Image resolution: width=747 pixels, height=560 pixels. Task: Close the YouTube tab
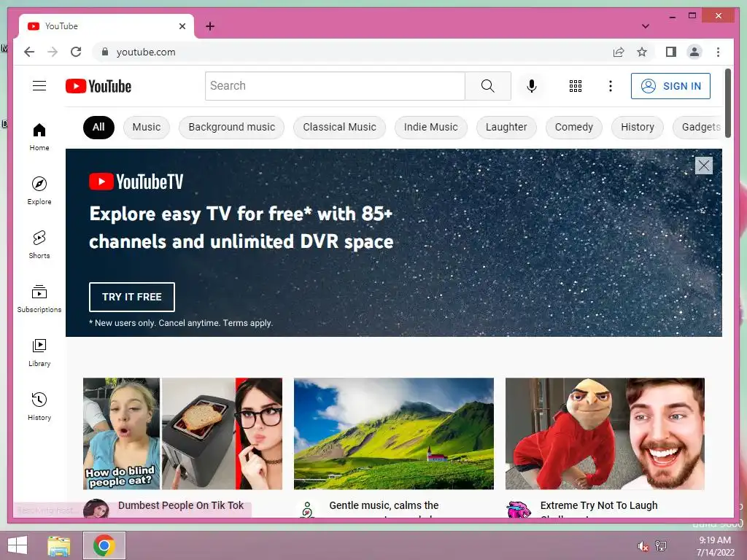182,26
